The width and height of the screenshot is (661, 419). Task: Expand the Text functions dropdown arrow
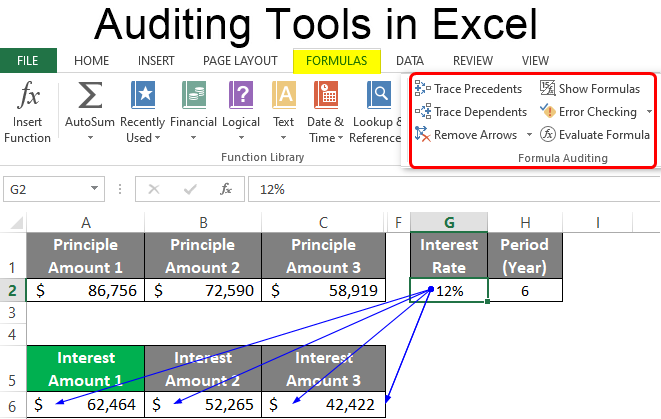283,137
